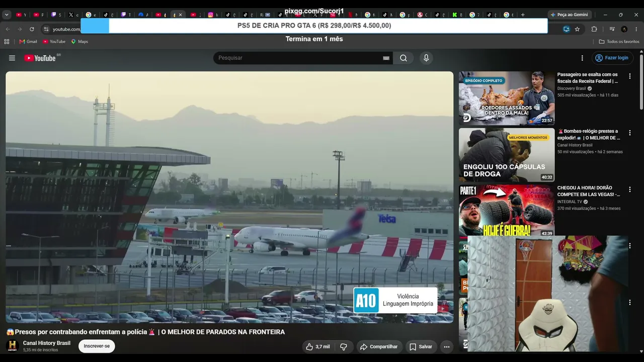Switch to the Netflix tab
The image size is (644, 362).
353,15
